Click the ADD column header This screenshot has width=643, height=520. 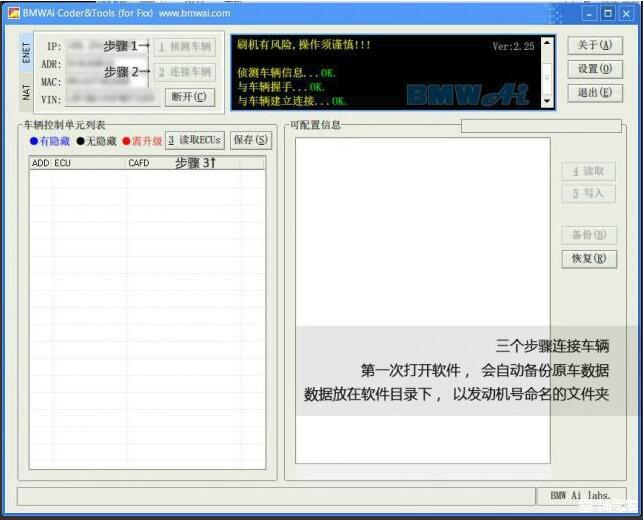[x=40, y=163]
